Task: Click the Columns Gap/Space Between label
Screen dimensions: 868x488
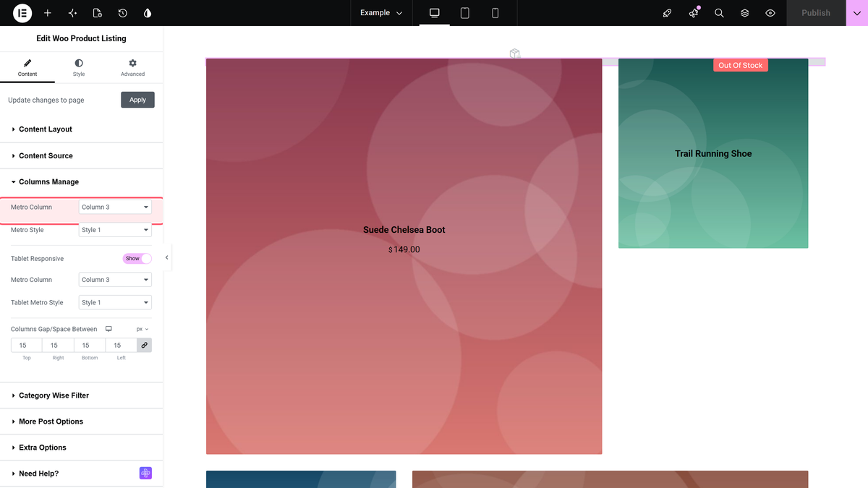Action: pos(54,329)
